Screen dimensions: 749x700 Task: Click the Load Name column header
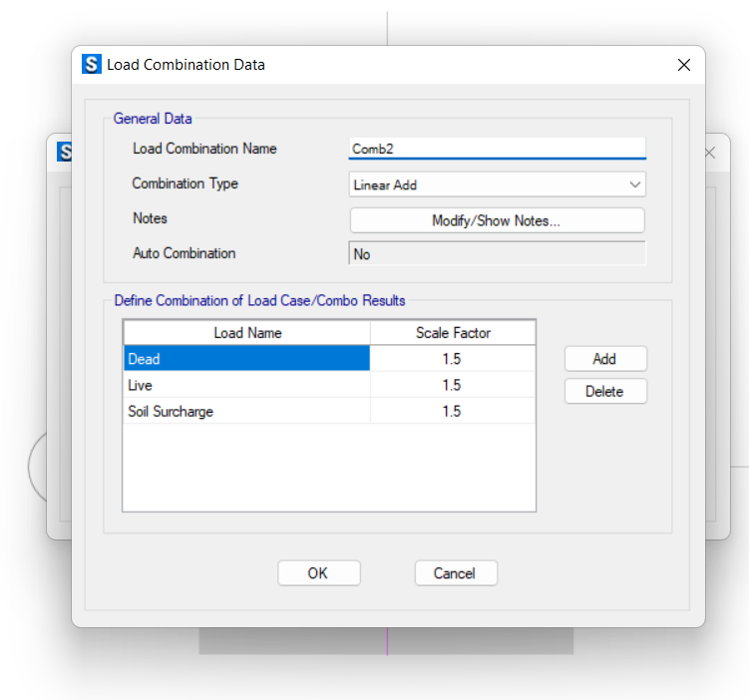(247, 333)
